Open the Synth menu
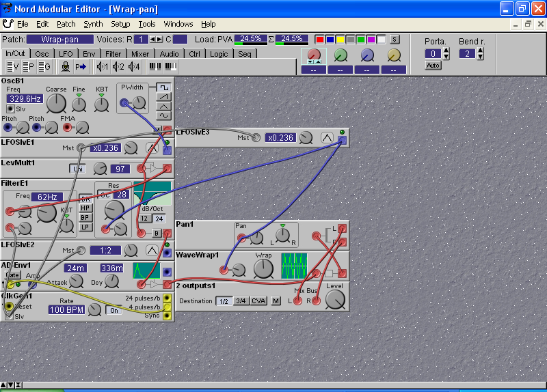547x392 pixels. [x=93, y=24]
